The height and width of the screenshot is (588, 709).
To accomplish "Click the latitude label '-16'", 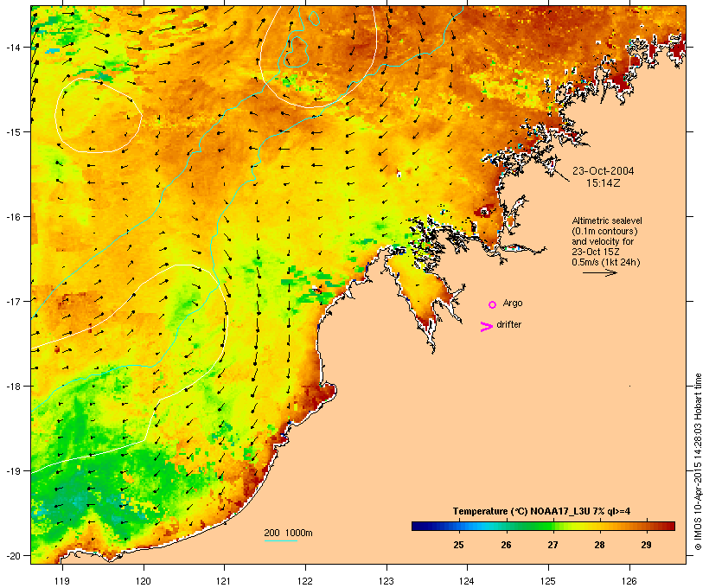I will (13, 217).
